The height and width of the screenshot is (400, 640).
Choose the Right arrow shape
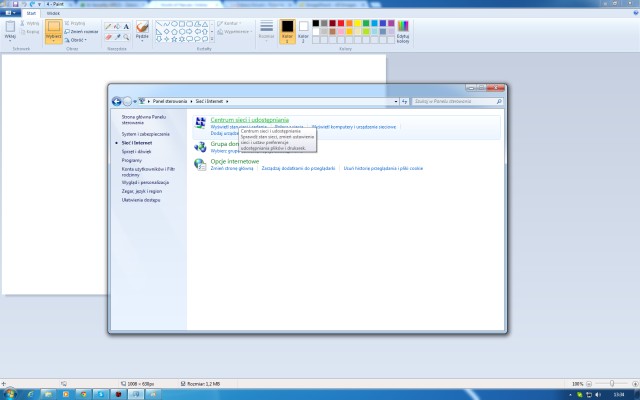tap(190, 31)
